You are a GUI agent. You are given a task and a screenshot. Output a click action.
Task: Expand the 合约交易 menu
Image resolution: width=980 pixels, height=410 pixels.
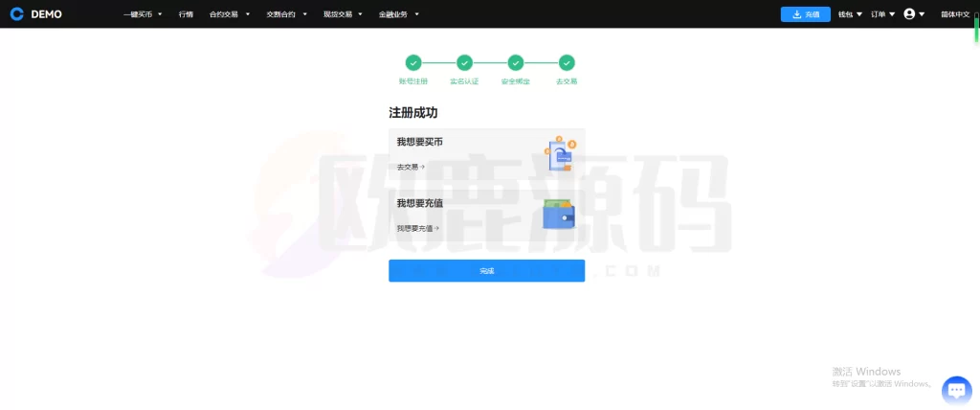click(230, 13)
